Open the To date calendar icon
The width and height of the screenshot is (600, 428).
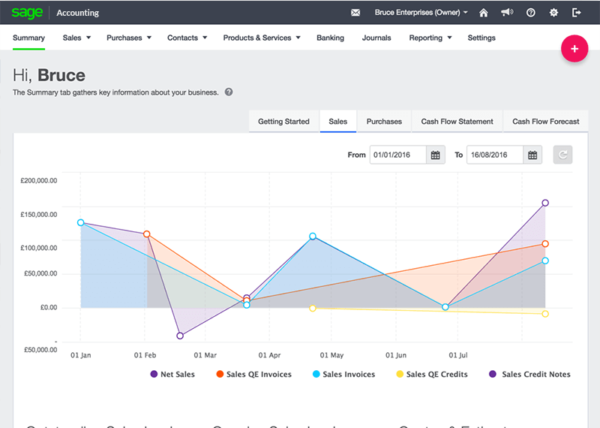[x=533, y=155]
